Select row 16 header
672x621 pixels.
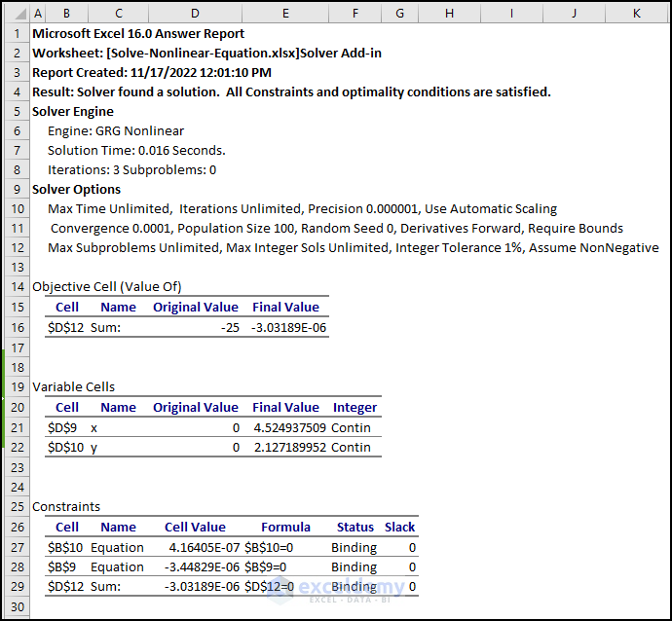[x=18, y=328]
